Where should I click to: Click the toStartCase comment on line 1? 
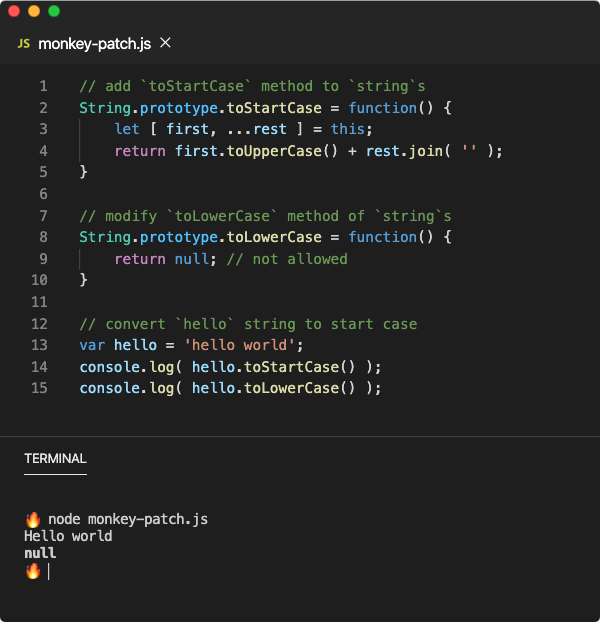[x=252, y=86]
